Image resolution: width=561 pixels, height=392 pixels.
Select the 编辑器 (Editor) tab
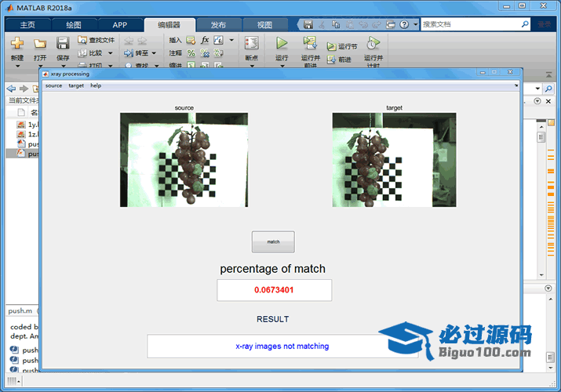pyautogui.click(x=169, y=24)
